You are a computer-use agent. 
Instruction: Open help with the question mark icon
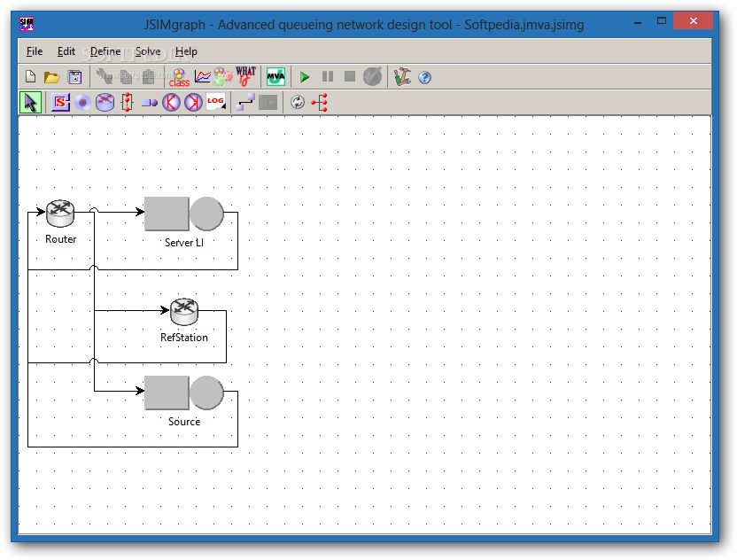pyautogui.click(x=424, y=77)
